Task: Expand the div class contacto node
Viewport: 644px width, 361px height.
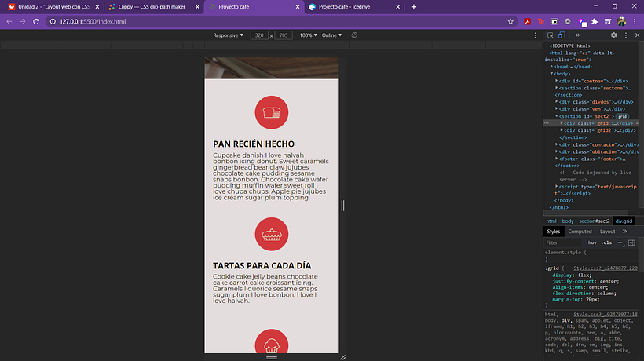Action: coord(557,144)
